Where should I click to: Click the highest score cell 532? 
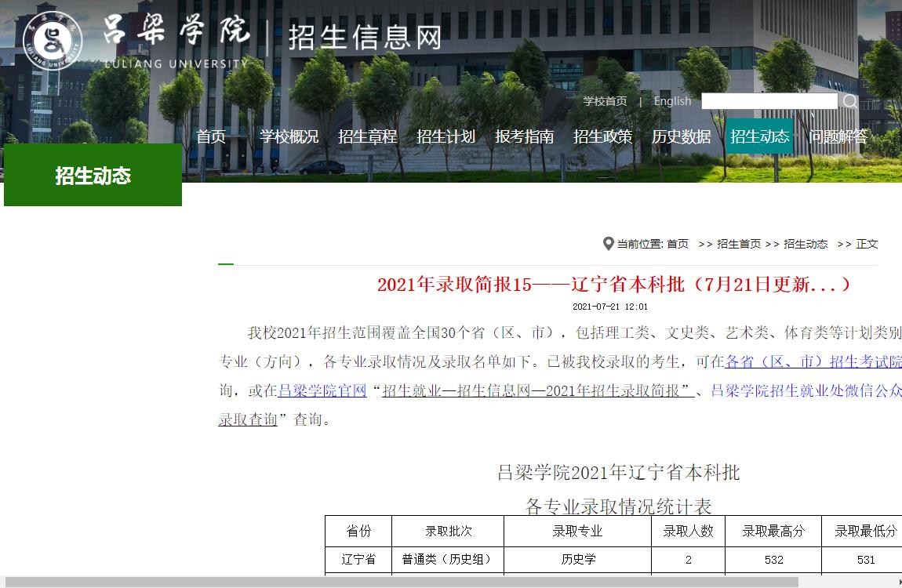[x=773, y=559]
